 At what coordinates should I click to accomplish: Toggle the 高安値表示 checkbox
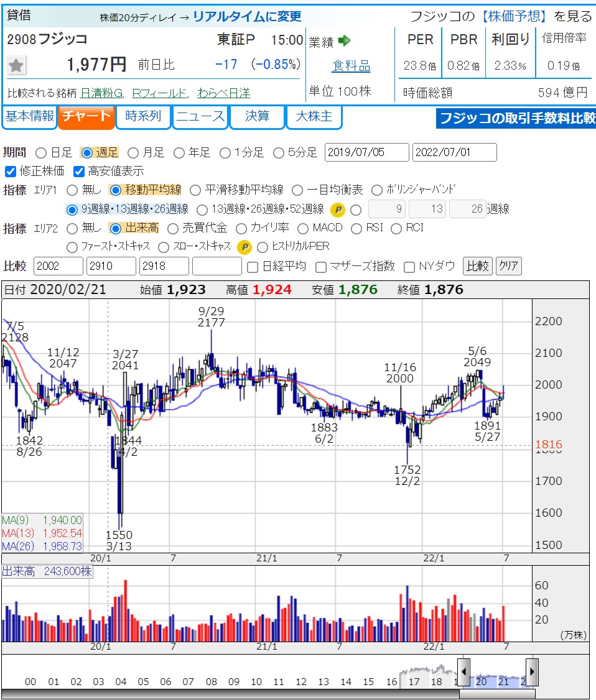[78, 172]
